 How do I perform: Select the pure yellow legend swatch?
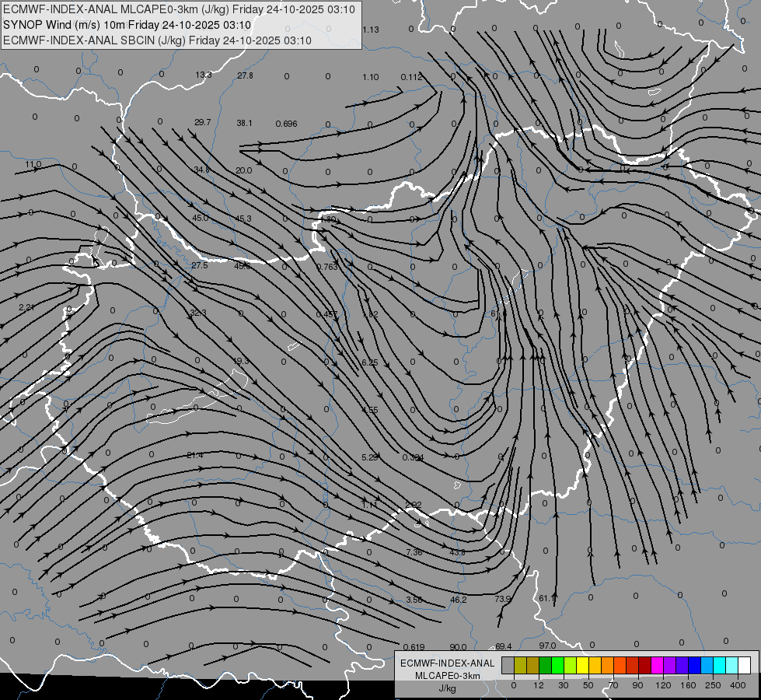[x=582, y=665]
